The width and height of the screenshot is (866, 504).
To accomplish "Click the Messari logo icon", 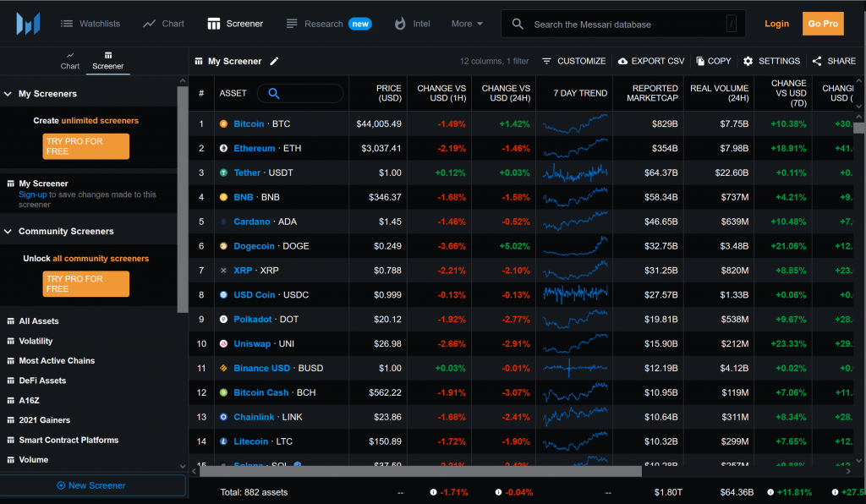I will pos(28,24).
